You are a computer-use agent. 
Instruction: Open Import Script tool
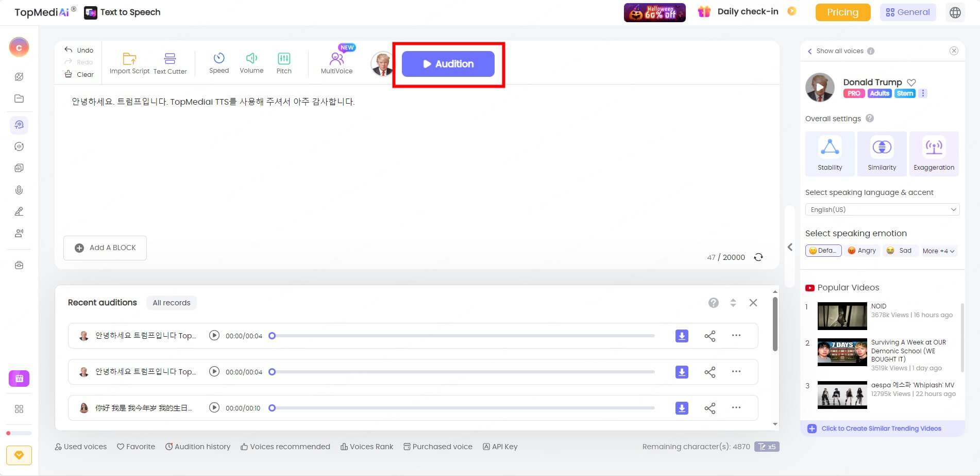click(x=129, y=63)
